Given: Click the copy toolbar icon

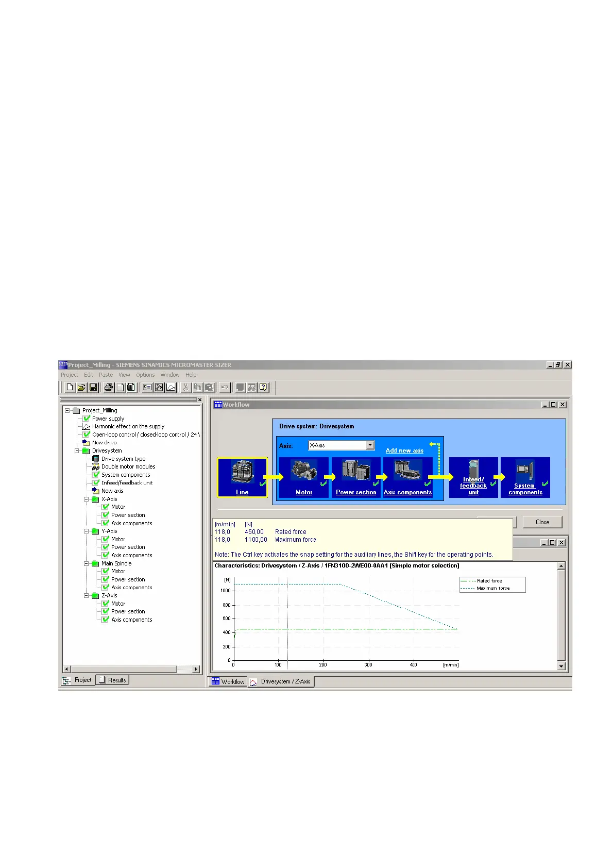Looking at the screenshot, I should pos(197,387).
